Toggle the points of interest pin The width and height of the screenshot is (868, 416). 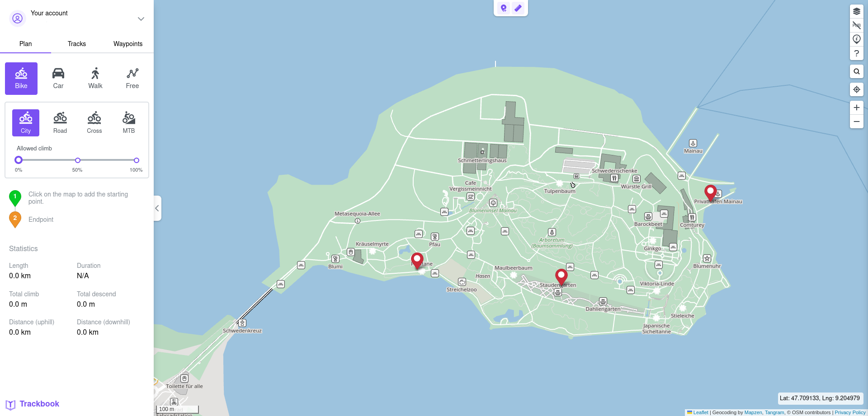tap(856, 39)
